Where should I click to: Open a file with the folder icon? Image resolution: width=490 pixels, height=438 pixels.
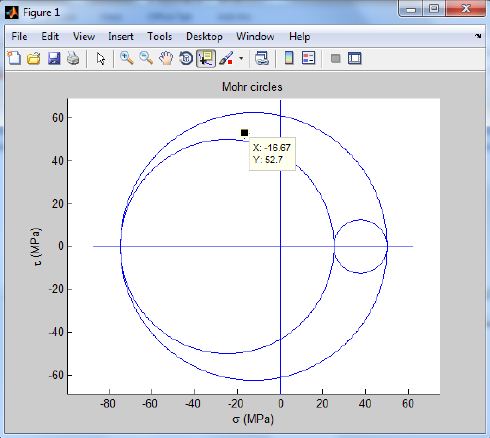[34, 59]
